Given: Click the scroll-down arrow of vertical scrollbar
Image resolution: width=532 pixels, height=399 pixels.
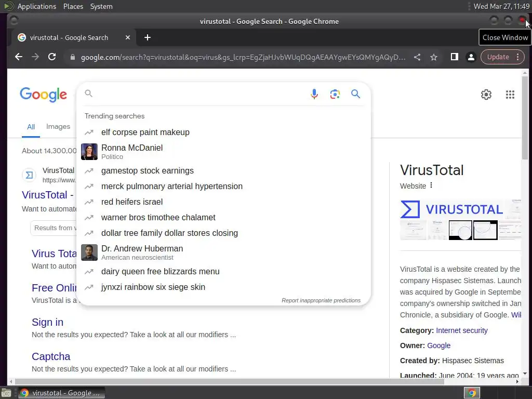Looking at the screenshot, I should (x=525, y=374).
